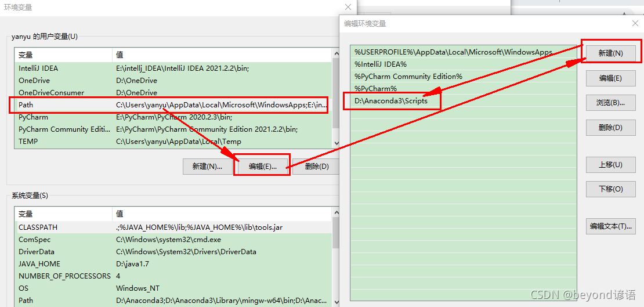This screenshot has height=307, width=644.
Task: Click user variables list scroll up arrow
Action: [x=336, y=53]
